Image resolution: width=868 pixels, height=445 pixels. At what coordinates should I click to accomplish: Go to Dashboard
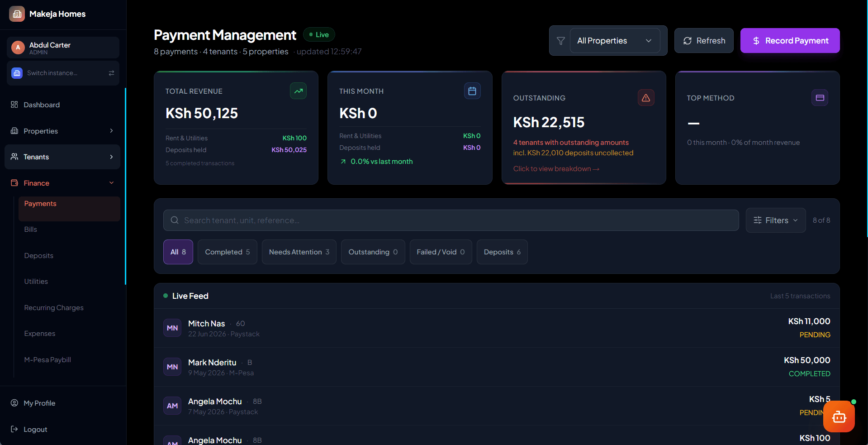62,105
